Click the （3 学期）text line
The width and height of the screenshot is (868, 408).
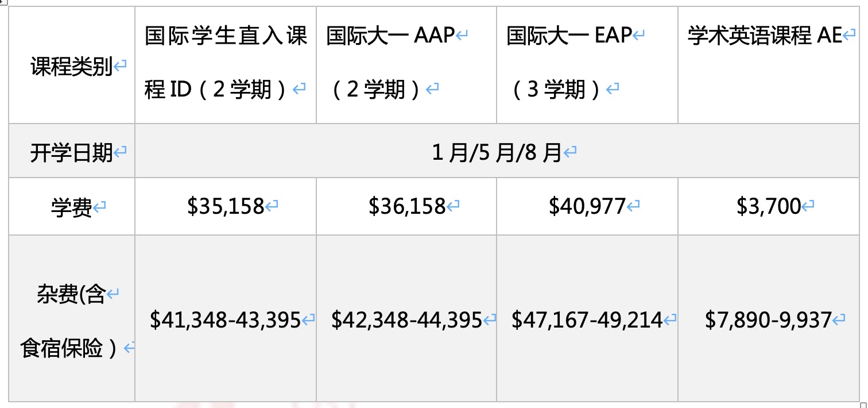pos(557,90)
